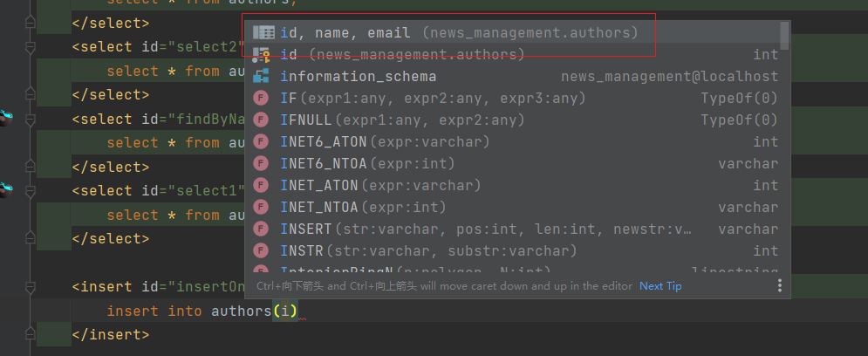
Task: Click the </insert> closing tag text
Action: 111,334
